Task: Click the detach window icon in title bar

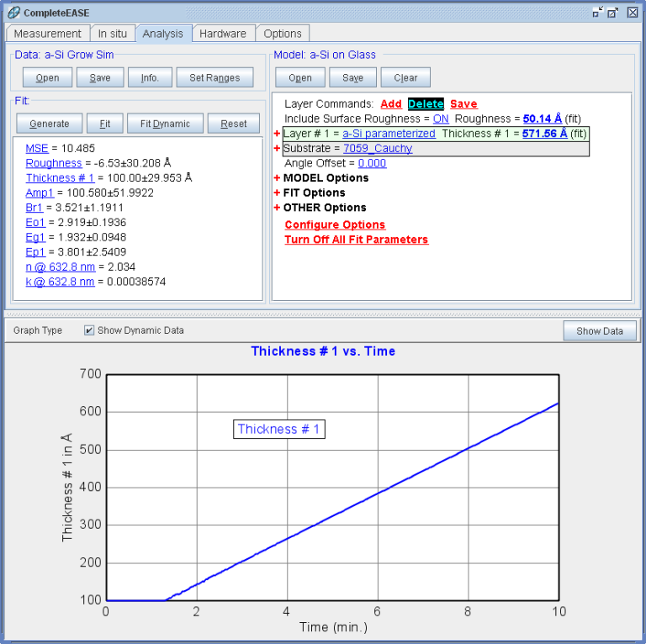Action: [x=597, y=13]
